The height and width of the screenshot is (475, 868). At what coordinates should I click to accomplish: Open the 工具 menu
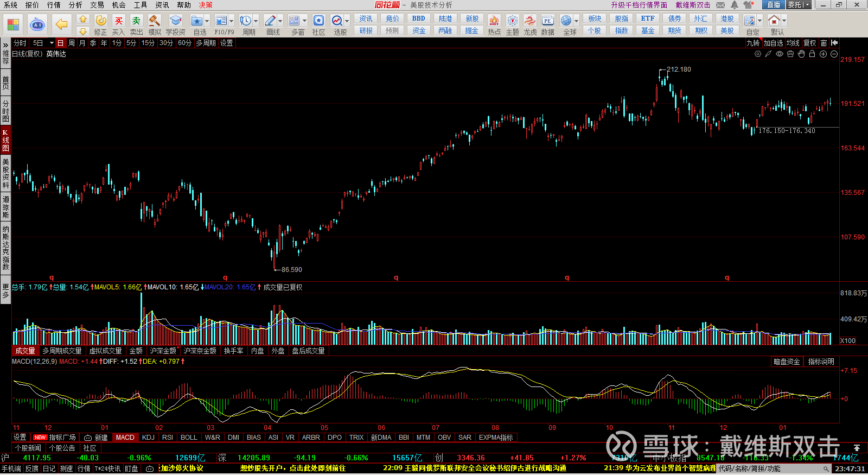(x=141, y=5)
